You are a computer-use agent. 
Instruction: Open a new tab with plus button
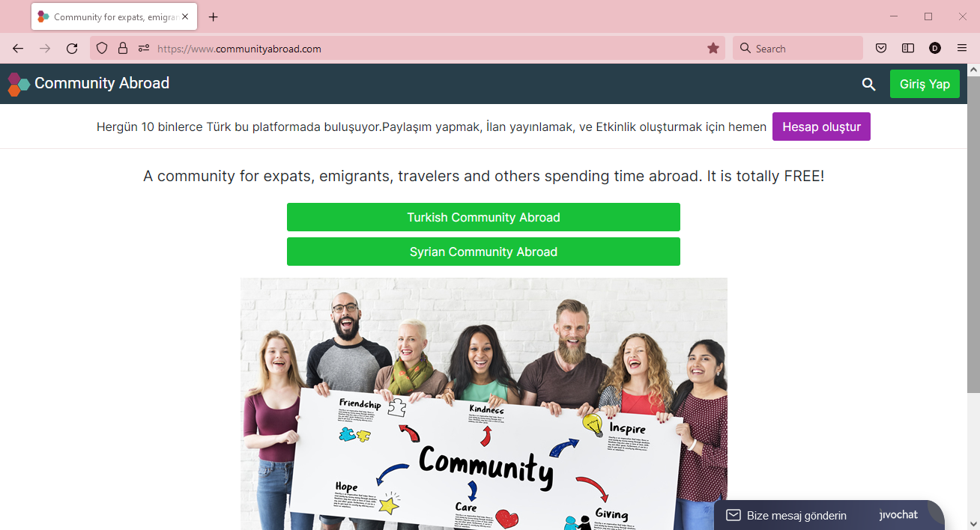coord(214,16)
